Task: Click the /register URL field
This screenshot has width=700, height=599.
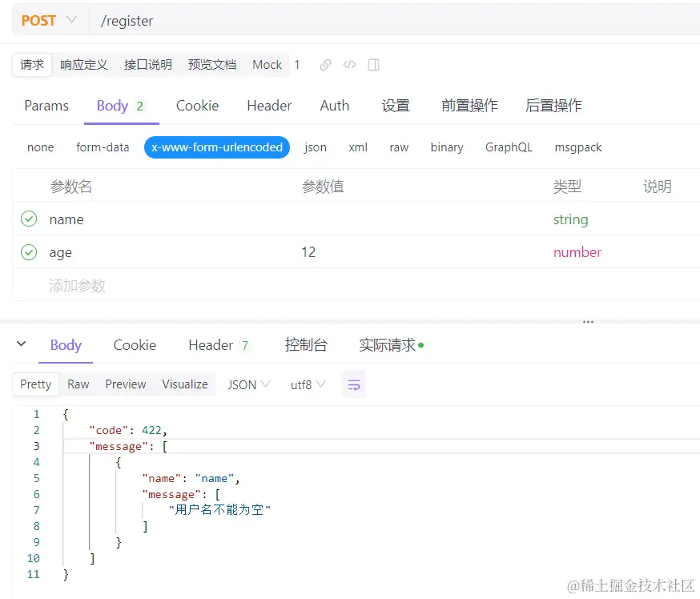Action: (395, 21)
